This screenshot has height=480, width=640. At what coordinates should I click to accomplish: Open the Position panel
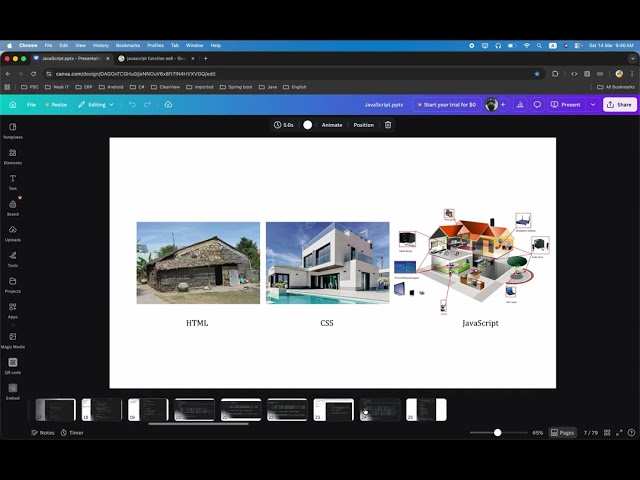[x=364, y=125]
